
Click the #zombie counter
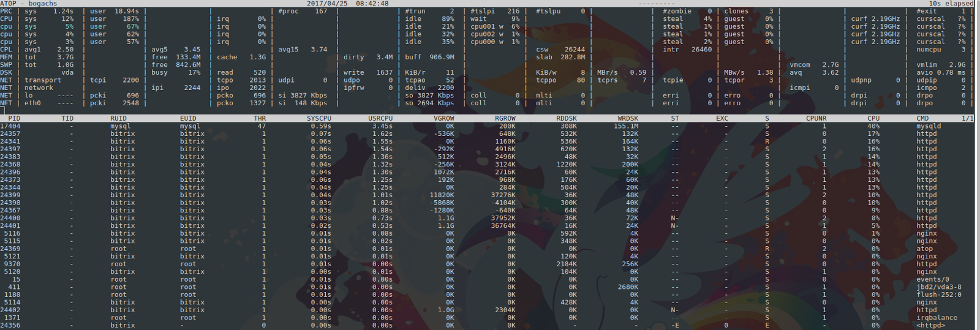(x=687, y=11)
